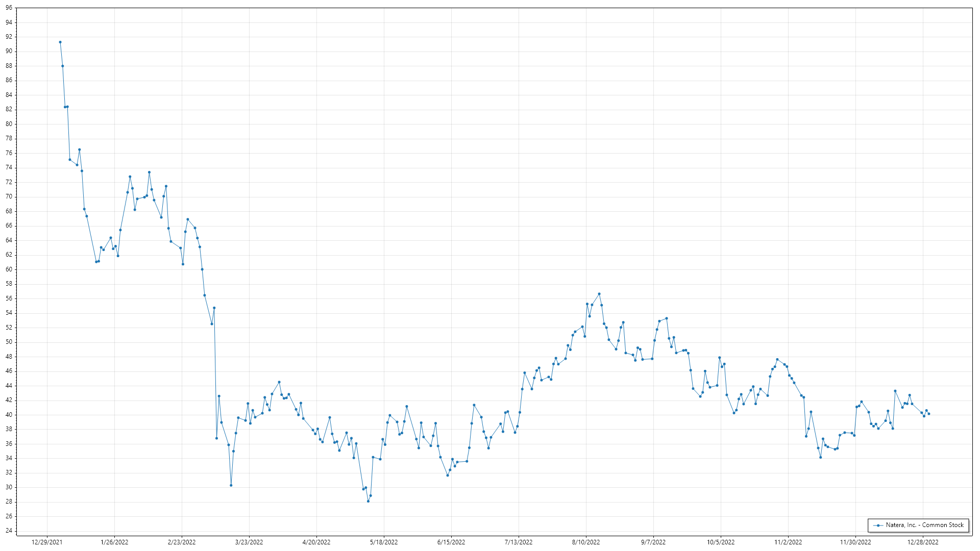Image resolution: width=980 pixels, height=551 pixels.
Task: Click the 60 value on y-axis
Action: pyautogui.click(x=9, y=269)
